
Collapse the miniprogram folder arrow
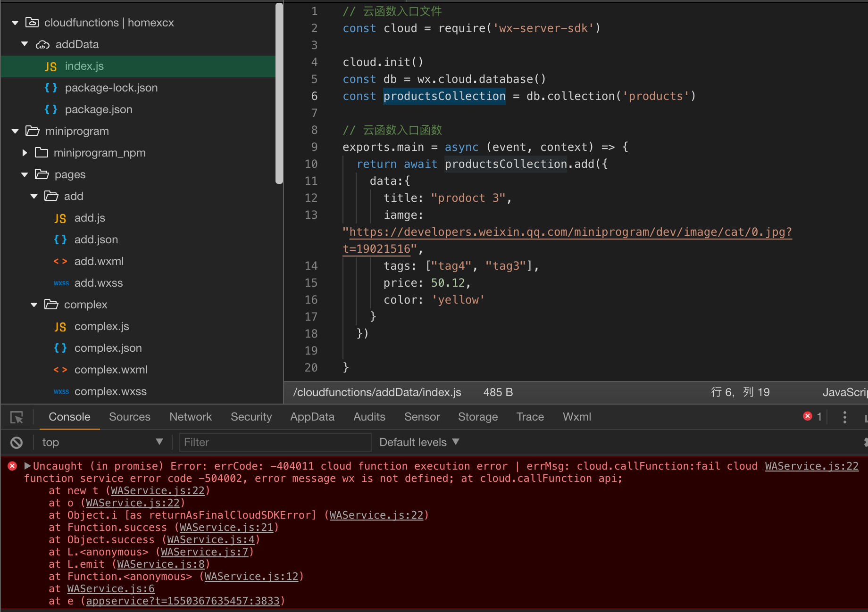tap(15, 131)
